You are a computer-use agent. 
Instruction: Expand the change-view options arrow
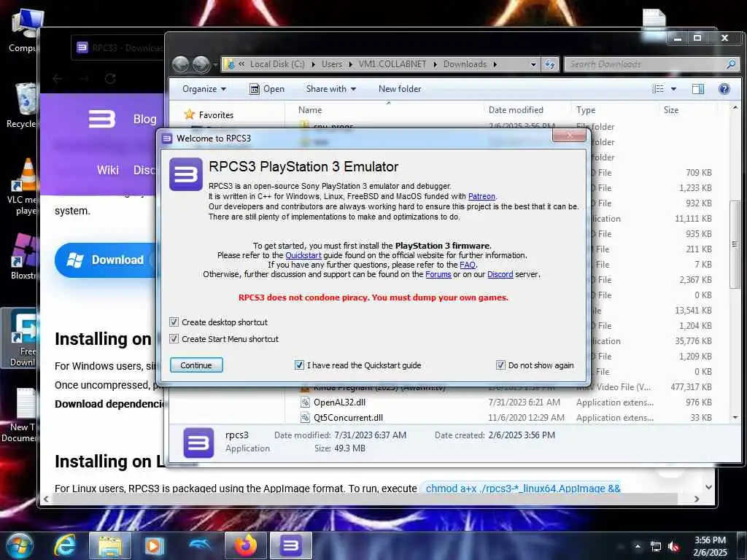pyautogui.click(x=673, y=89)
